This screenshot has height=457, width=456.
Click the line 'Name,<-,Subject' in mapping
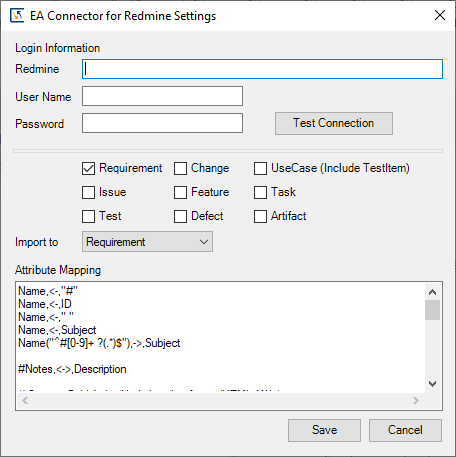pyautogui.click(x=57, y=330)
